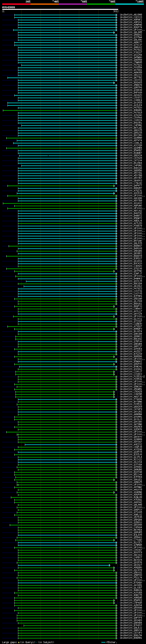Select hit label UniRef100_A8JH12
The width and height of the screenshot is (146, 644).
tap(131, 286)
